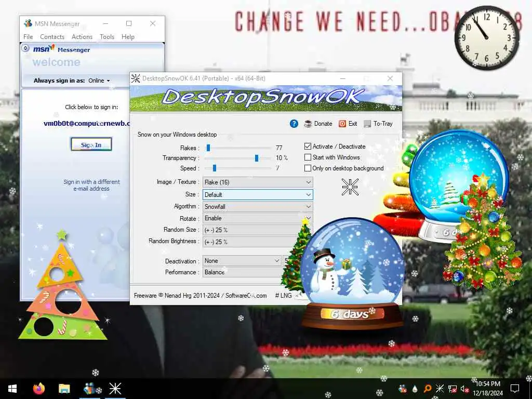Image resolution: width=532 pixels, height=399 pixels.
Task: Open the notification center icon
Action: tap(515, 389)
